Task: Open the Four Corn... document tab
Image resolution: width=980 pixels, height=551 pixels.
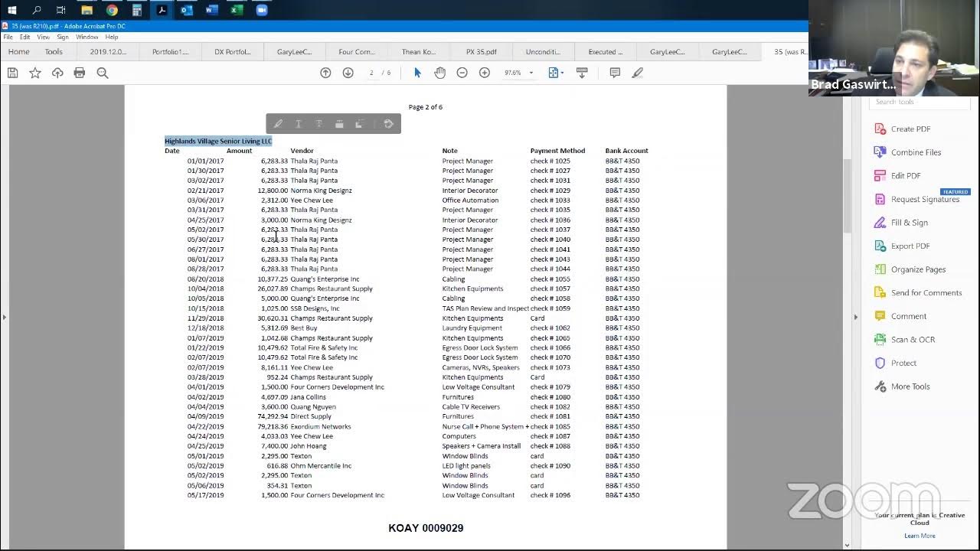Action: click(x=357, y=52)
